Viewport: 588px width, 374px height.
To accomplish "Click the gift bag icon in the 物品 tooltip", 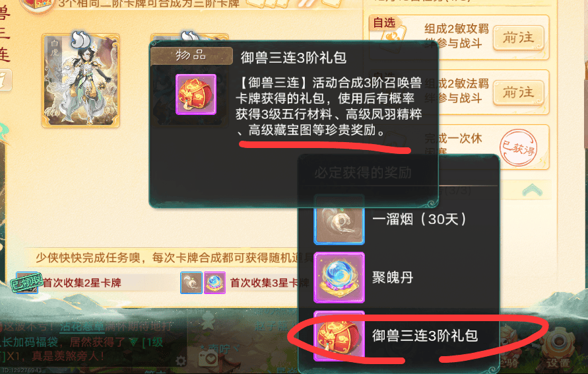I will pos(196,94).
